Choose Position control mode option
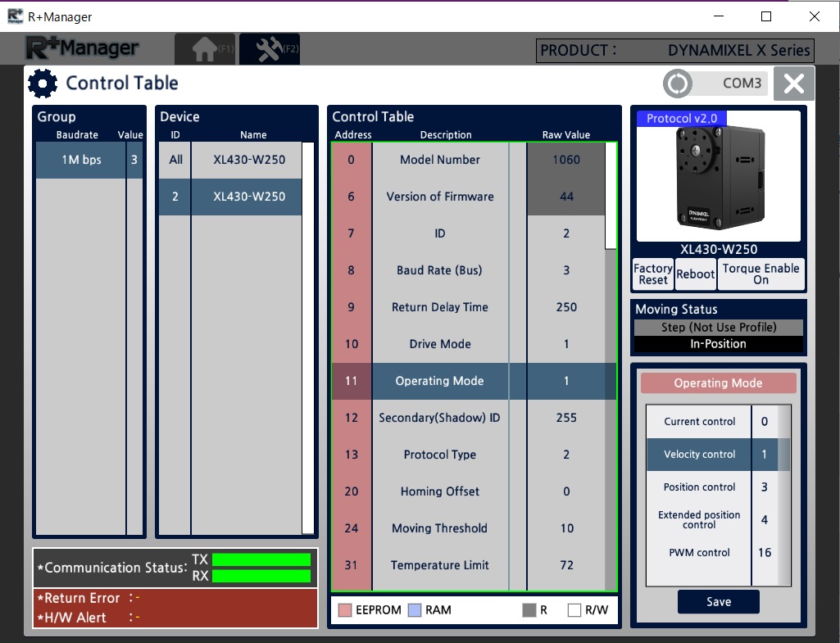Image resolution: width=840 pixels, height=643 pixels. 712,487
